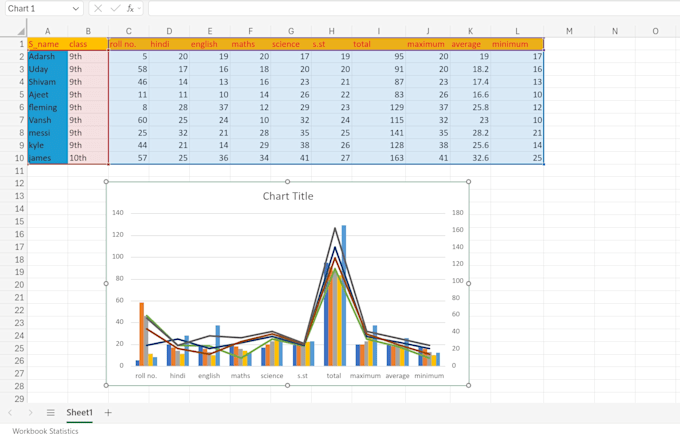
Task: Expand the Name Box dropdown arrow
Action: (76, 9)
